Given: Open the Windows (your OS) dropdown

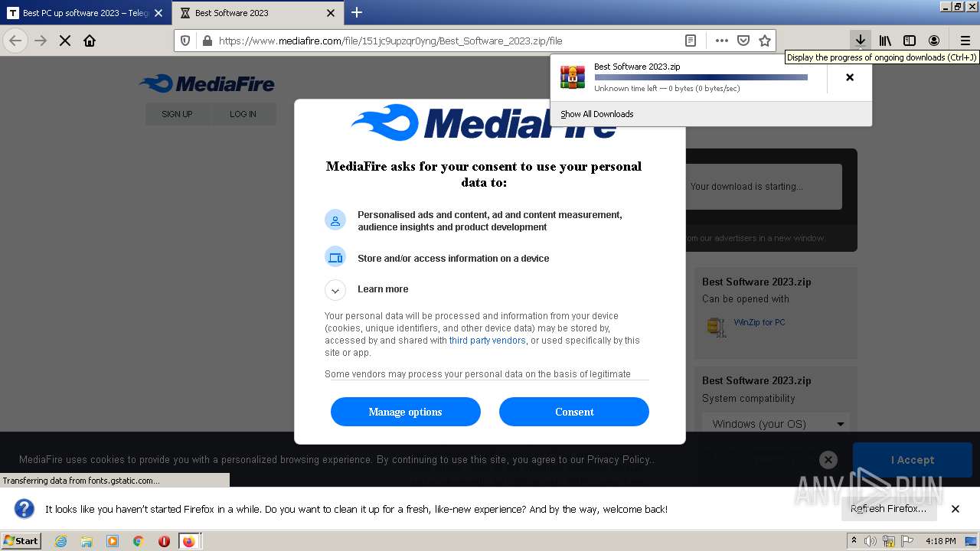Looking at the screenshot, I should pos(776,423).
